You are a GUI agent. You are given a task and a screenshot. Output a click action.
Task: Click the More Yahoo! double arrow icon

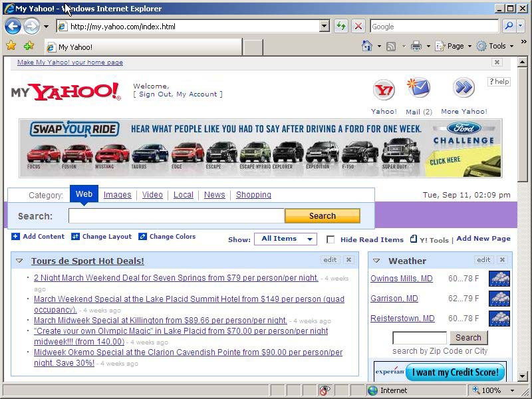click(x=464, y=88)
